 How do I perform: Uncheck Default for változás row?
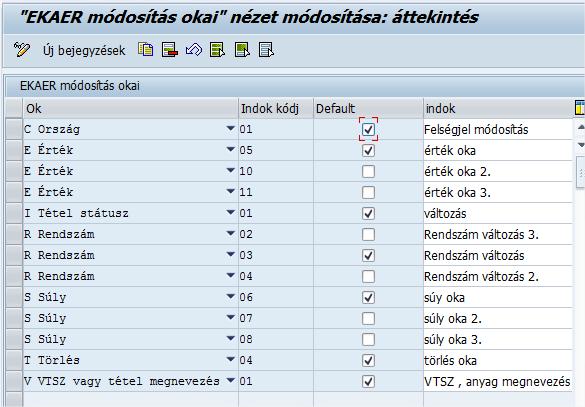tap(368, 213)
